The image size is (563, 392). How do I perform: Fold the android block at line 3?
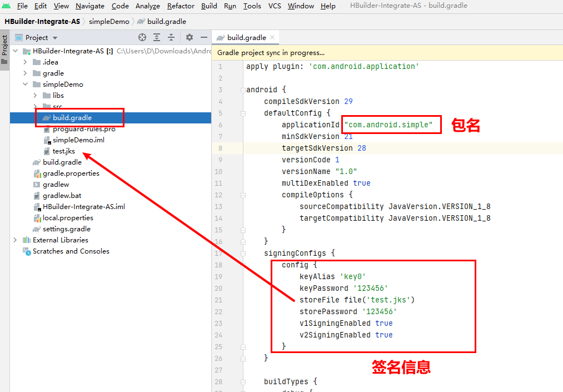tap(242, 90)
